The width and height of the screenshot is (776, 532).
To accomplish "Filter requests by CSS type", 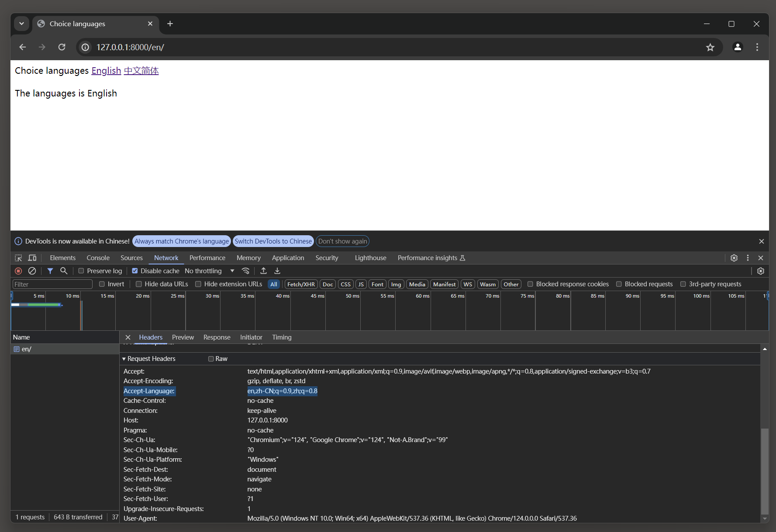I will coord(345,284).
